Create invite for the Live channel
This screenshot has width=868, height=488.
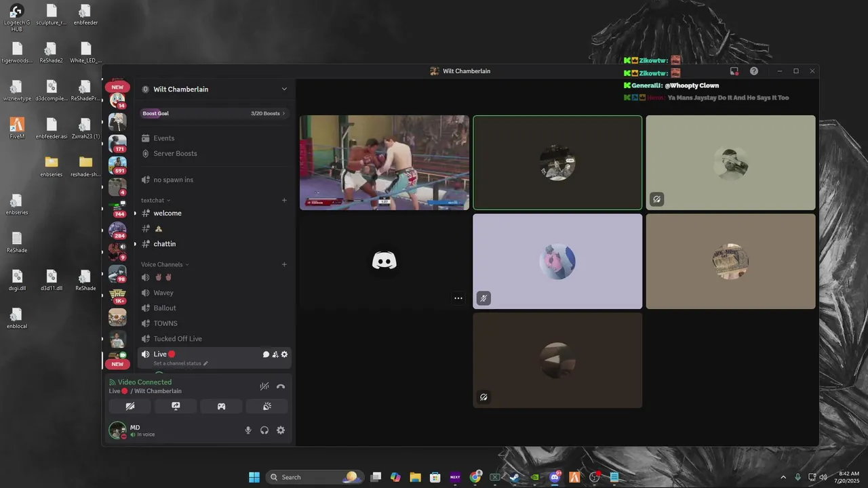pos(275,354)
